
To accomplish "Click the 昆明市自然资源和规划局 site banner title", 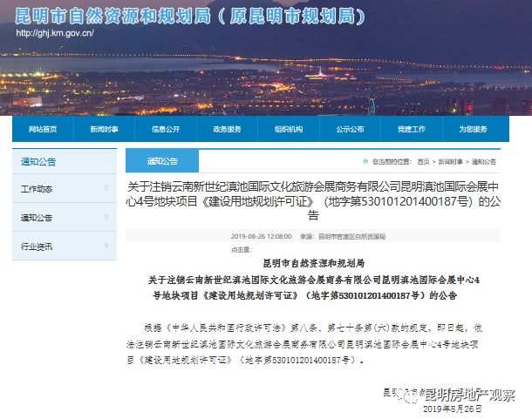I will (190, 17).
